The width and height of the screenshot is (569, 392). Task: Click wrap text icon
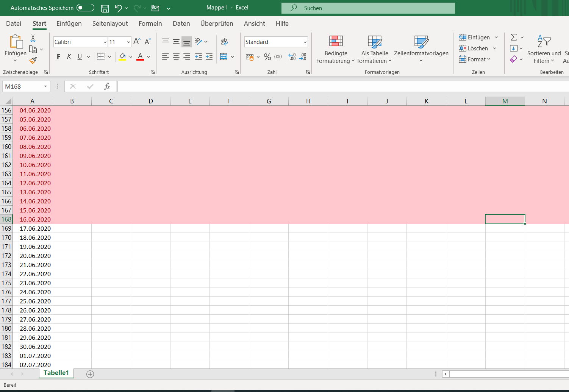[x=224, y=42]
